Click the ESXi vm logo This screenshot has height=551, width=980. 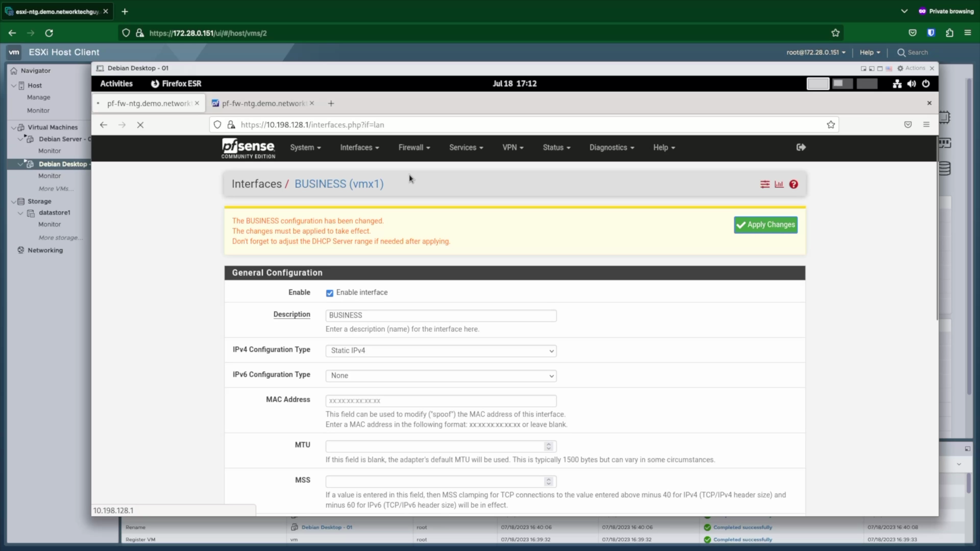click(14, 52)
